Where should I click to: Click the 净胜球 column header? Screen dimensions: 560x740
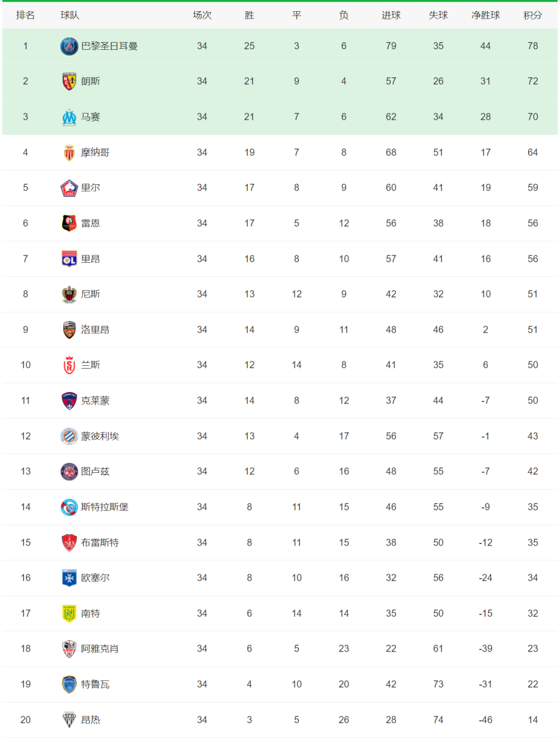click(486, 15)
